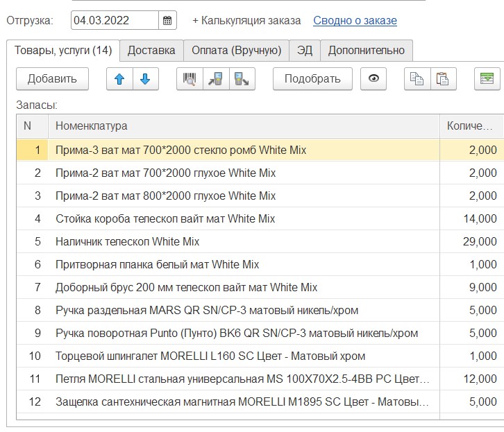Viewport: 504px width, 432px height.
Task: Click the unload to data terminal icon
Action: [242, 79]
